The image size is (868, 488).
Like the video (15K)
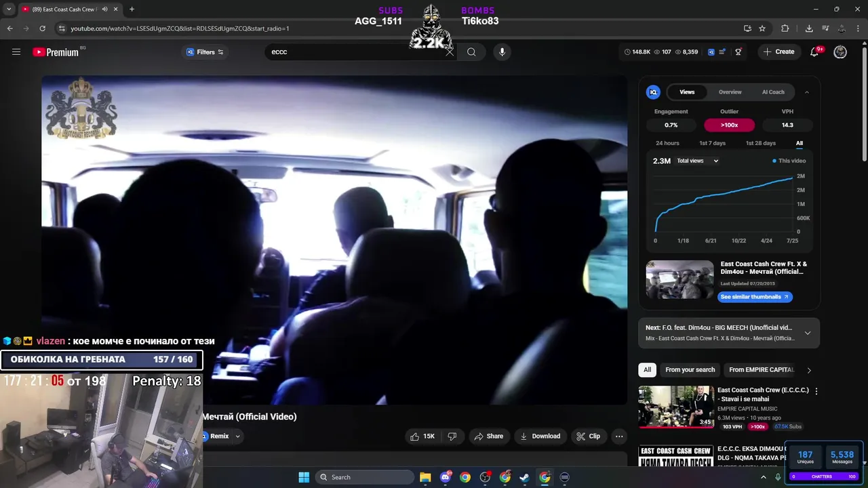click(422, 436)
